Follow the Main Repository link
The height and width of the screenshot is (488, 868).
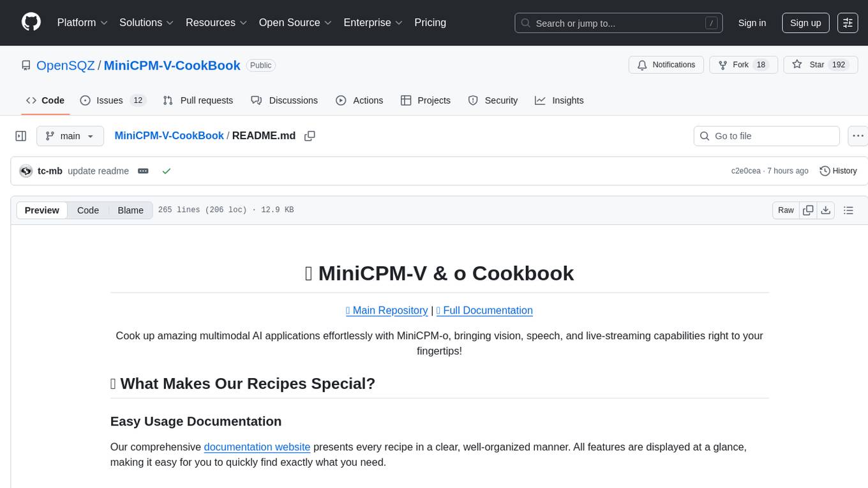[x=387, y=310]
